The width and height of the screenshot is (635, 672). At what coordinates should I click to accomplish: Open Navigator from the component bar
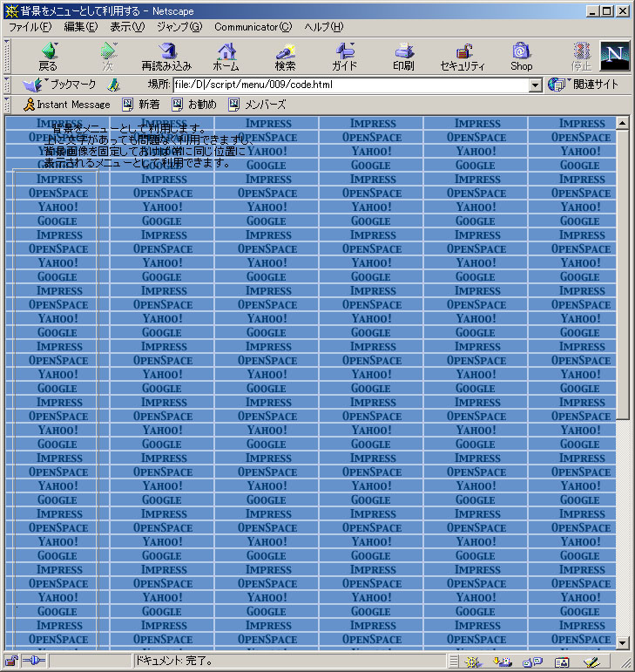[x=473, y=662]
